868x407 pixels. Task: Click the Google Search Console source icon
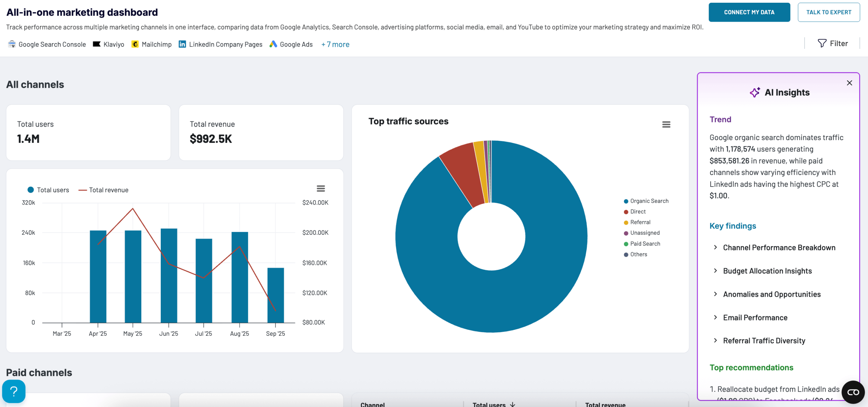[12, 44]
